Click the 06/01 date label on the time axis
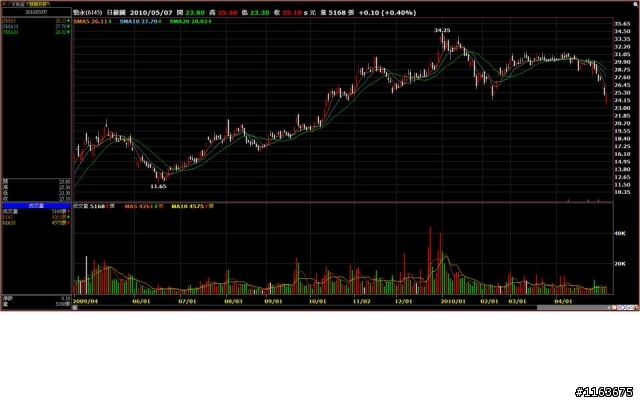The width and height of the screenshot is (640, 400). pyautogui.click(x=141, y=302)
